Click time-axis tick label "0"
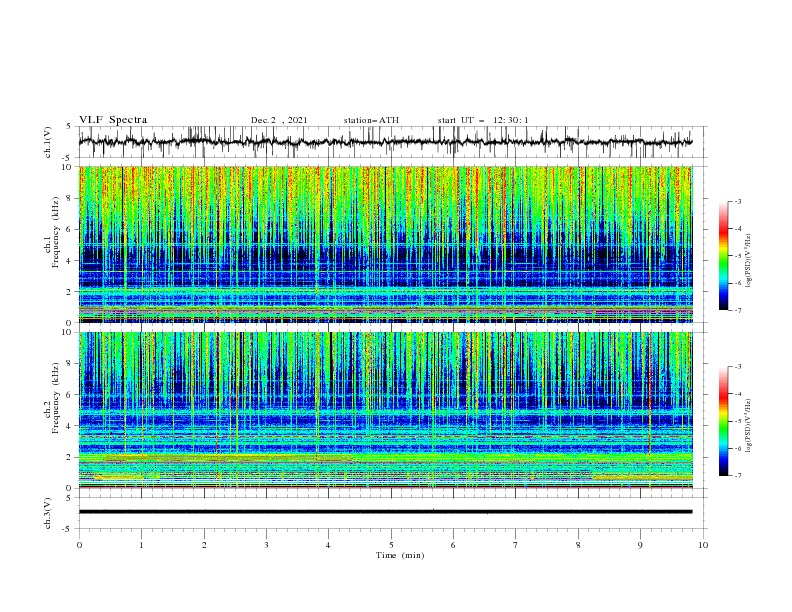The image size is (792, 612). (79, 545)
